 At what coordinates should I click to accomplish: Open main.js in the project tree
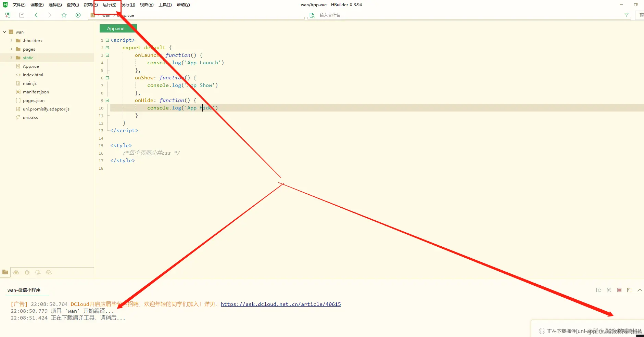pyautogui.click(x=30, y=83)
